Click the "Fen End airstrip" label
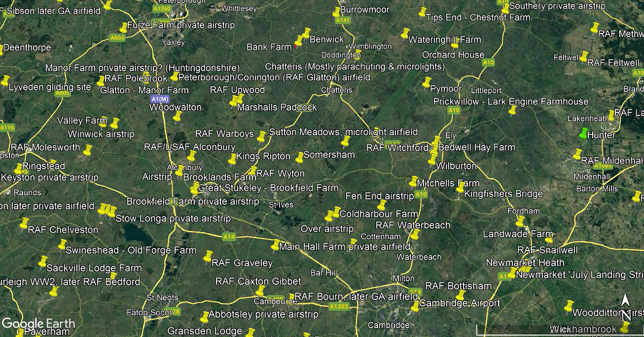This screenshot has height=337, width=644. coord(380,196)
